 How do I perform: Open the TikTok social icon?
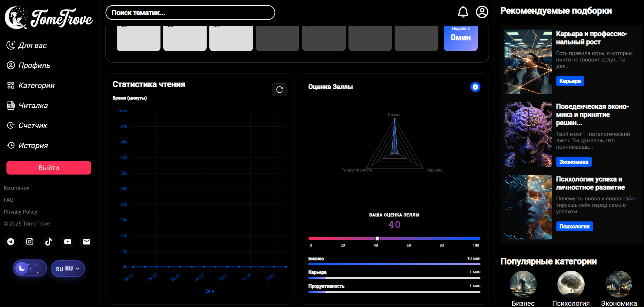tap(49, 241)
